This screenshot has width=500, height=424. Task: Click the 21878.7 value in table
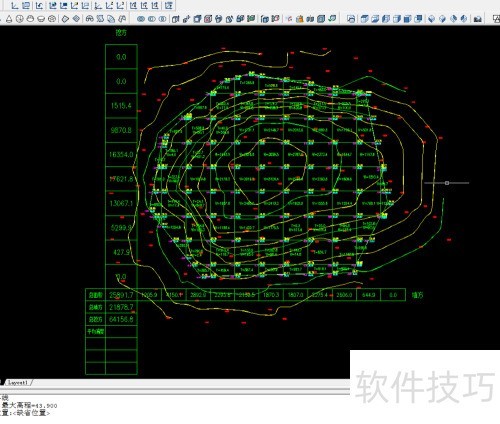pos(121,307)
